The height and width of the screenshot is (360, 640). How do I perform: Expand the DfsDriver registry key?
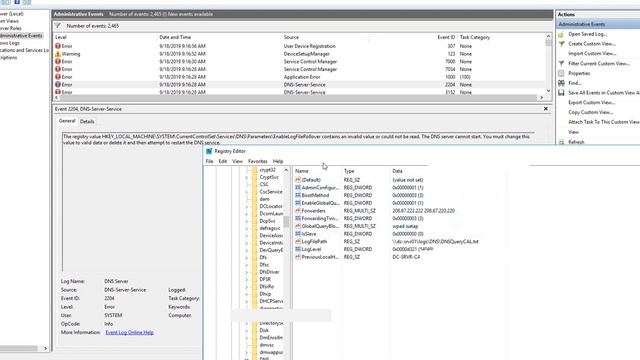pyautogui.click(x=247, y=272)
